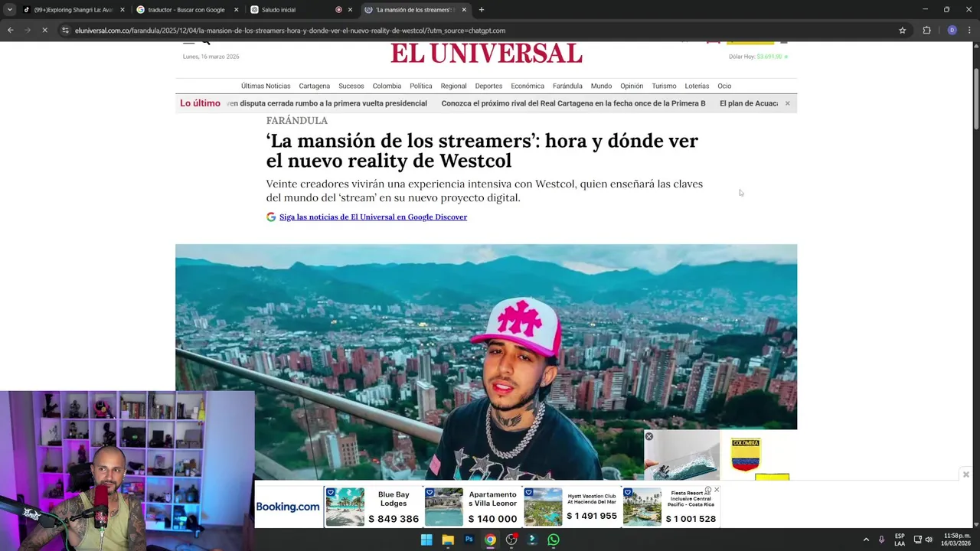Click the Google logo beside Discover link
The height and width of the screenshot is (551, 980).
click(x=271, y=217)
